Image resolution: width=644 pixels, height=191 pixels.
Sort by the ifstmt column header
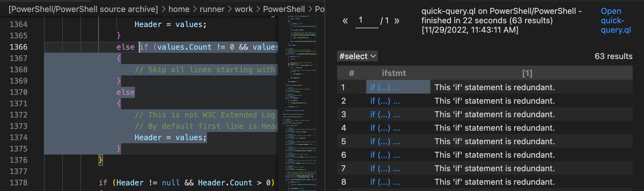coord(394,73)
